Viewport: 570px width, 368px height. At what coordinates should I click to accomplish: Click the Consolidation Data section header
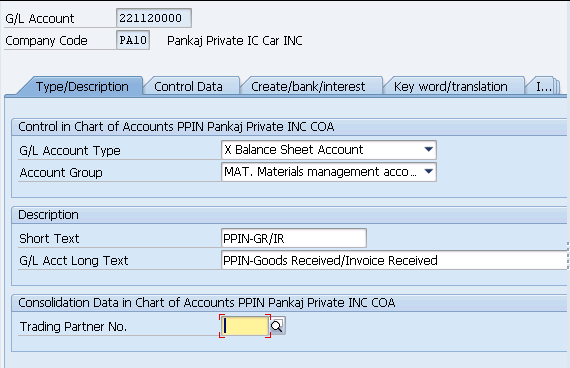click(x=206, y=303)
